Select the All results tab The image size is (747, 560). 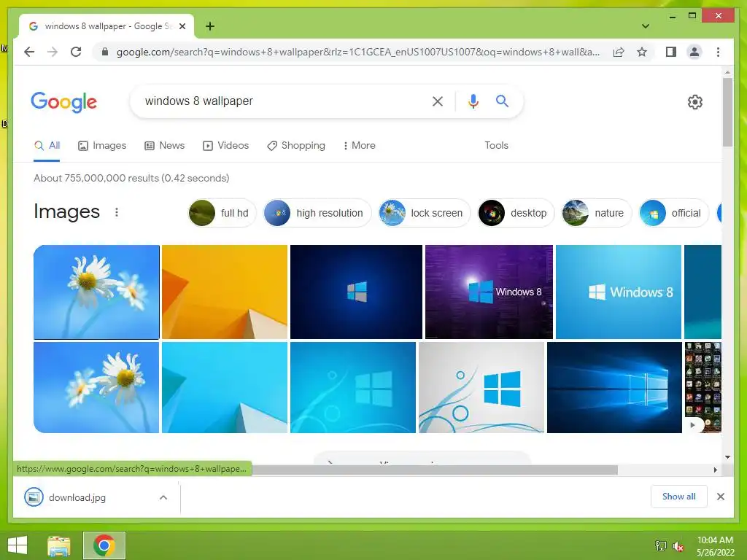pyautogui.click(x=47, y=146)
